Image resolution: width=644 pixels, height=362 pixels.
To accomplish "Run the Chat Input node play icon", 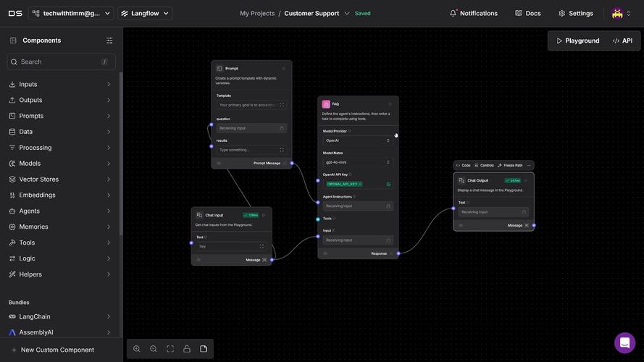I will [x=264, y=215].
